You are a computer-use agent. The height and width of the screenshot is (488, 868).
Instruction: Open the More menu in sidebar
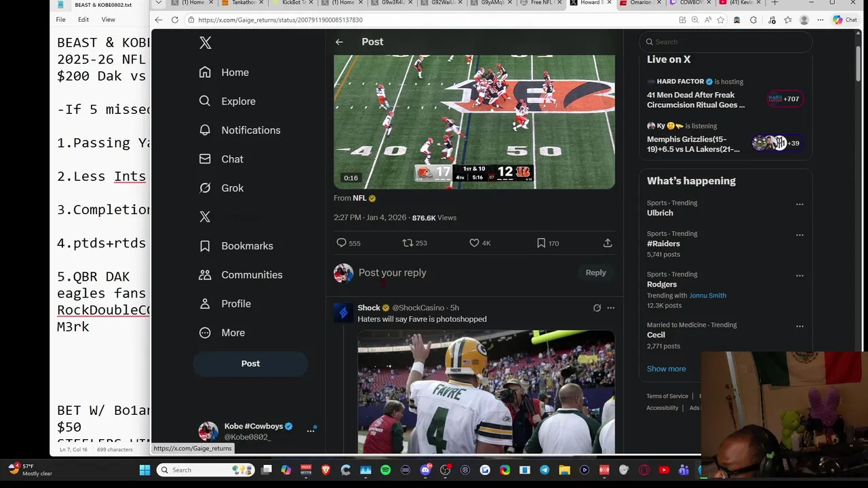click(x=222, y=333)
